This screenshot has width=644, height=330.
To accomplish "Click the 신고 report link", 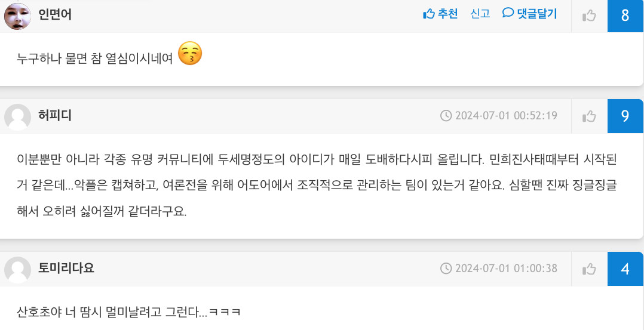I will coord(480,14).
